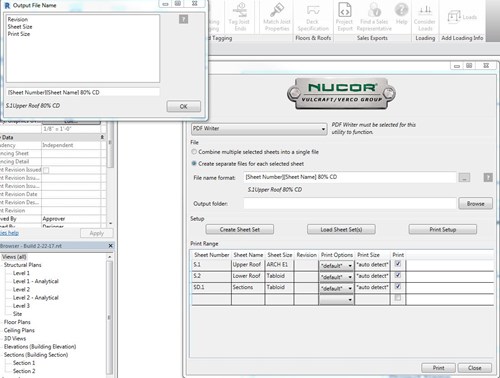The height and width of the screenshot is (378, 500).
Task: Select the Match Joist Properties tool
Action: click(277, 17)
